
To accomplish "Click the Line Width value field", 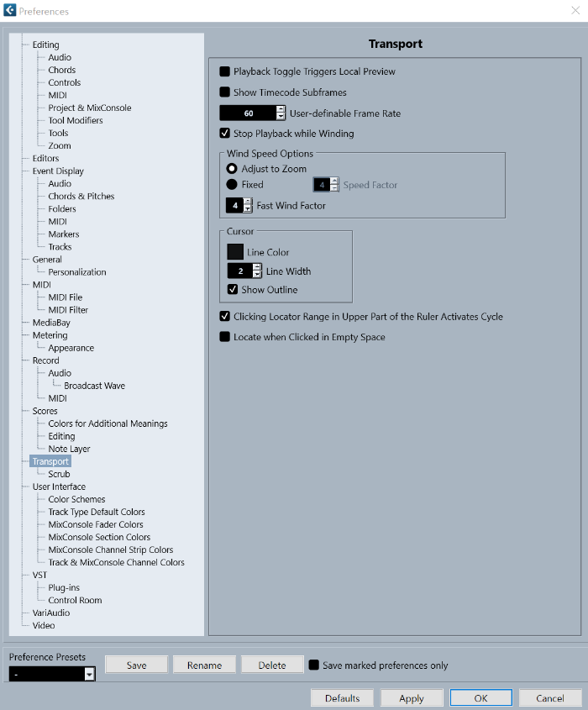I will click(240, 271).
